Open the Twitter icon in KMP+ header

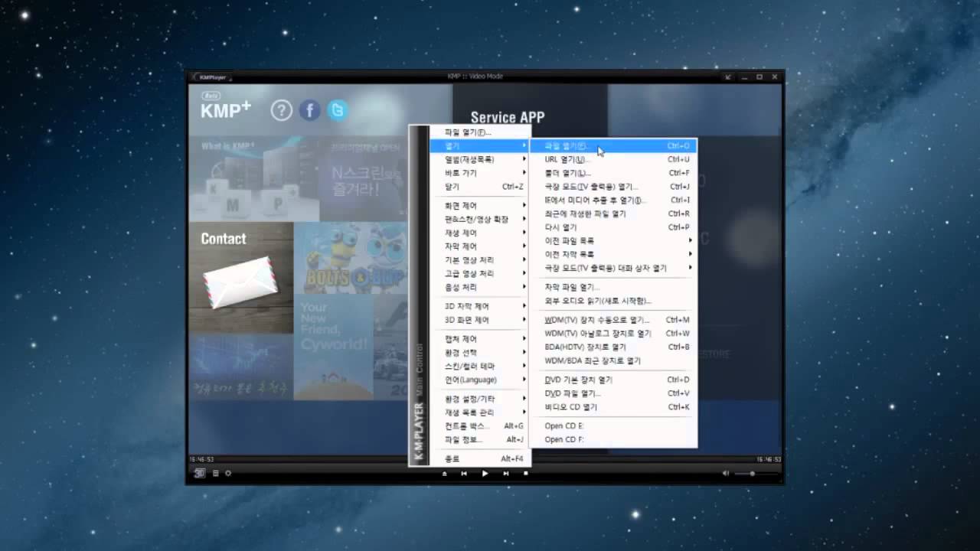[338, 111]
